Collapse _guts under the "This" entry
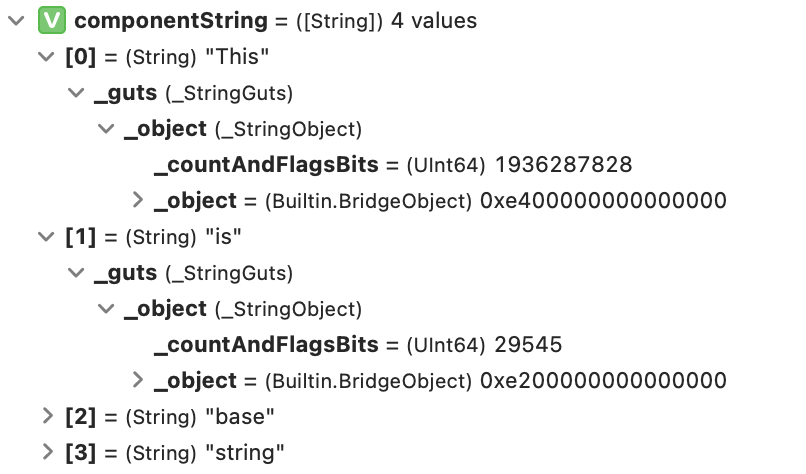 (x=76, y=93)
